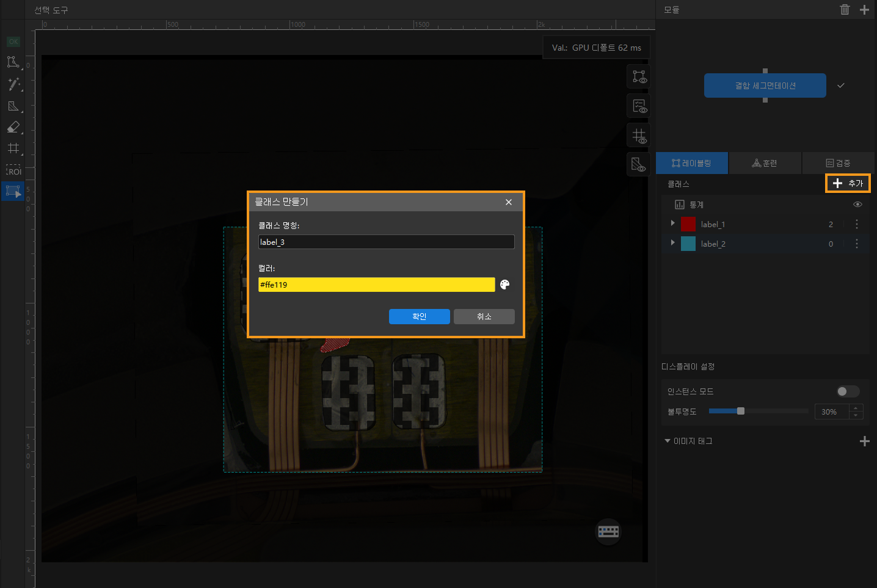Add an image tag with plus icon
The width and height of the screenshot is (877, 588).
click(864, 441)
